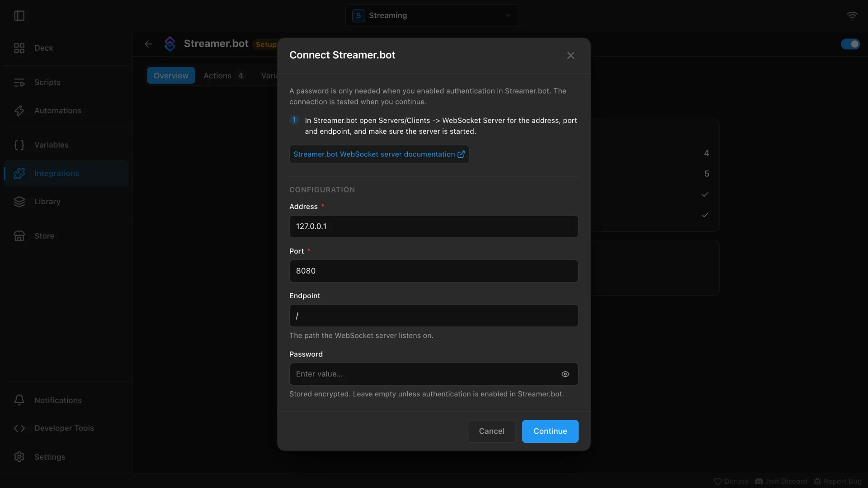Switch to the Actions tab
This screenshot has width=868, height=488.
tap(223, 75)
